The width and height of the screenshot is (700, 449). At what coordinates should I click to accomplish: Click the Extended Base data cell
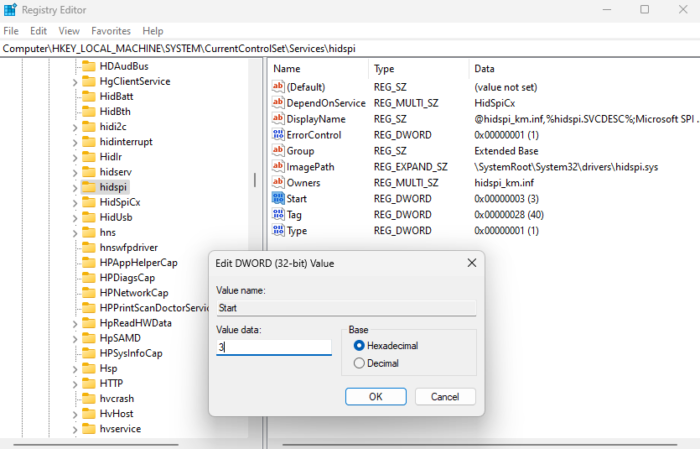[506, 151]
